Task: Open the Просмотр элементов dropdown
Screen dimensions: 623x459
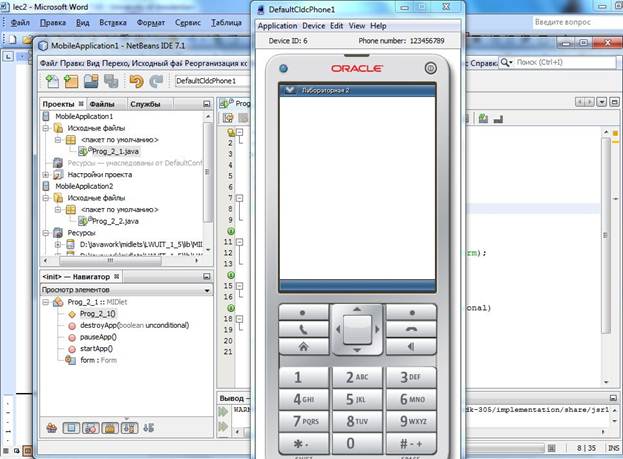Action: pos(126,290)
